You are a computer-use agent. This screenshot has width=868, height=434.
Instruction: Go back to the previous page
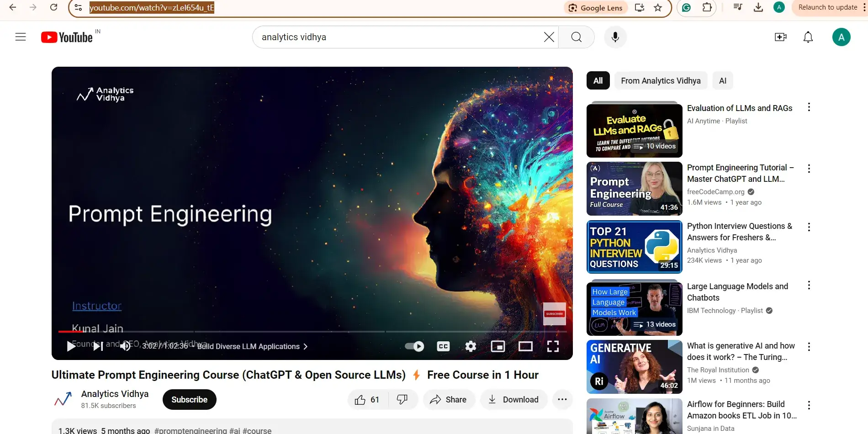[x=13, y=7]
